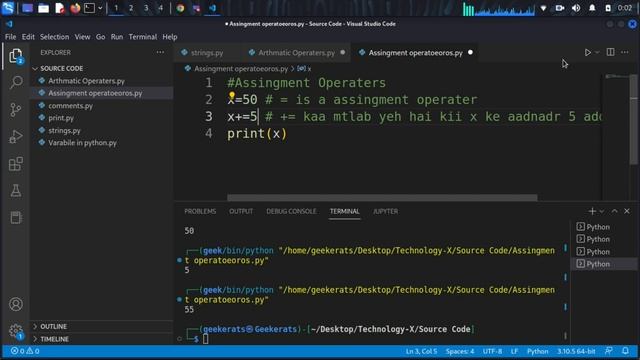Open the Source Control view

pyautogui.click(x=16, y=109)
